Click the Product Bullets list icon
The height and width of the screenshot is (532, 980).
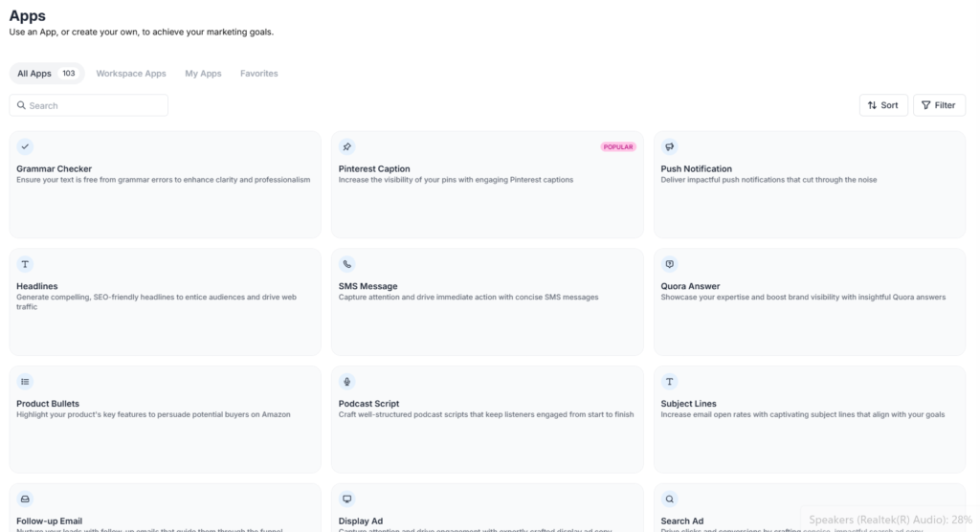coord(25,382)
